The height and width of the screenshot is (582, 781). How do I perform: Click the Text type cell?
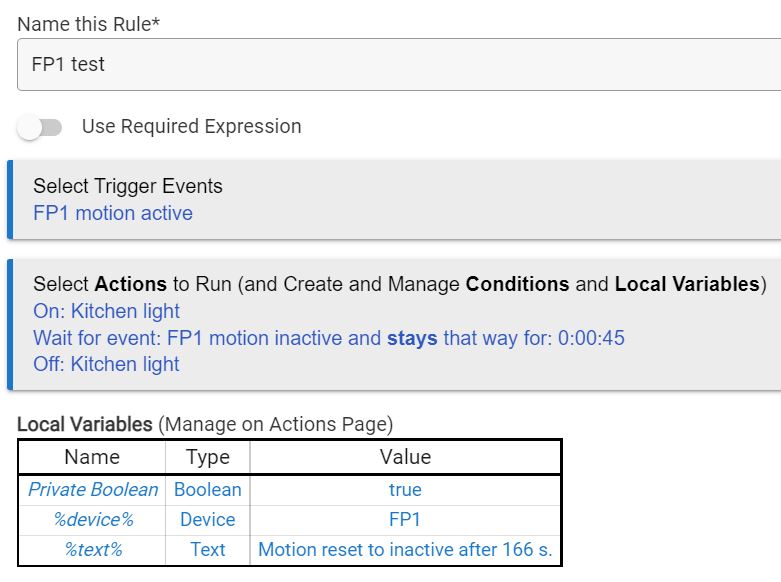208,549
